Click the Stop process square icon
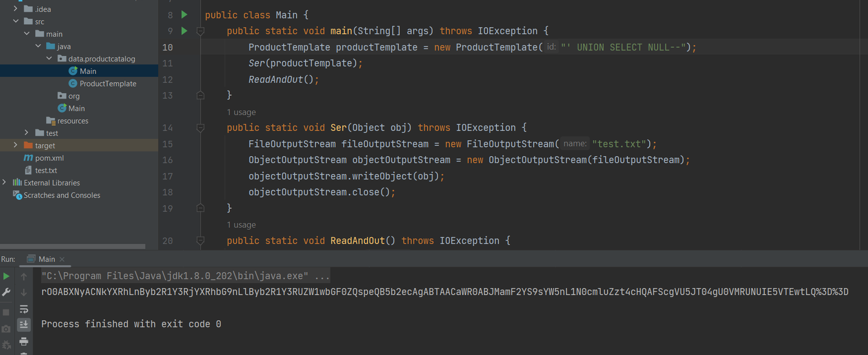Viewport: 868px width, 355px height. tap(6, 312)
